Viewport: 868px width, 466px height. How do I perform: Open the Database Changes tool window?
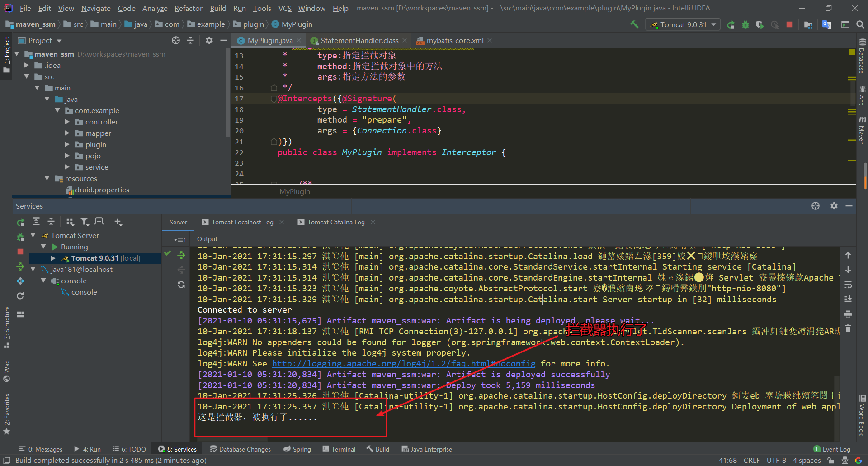(240, 449)
